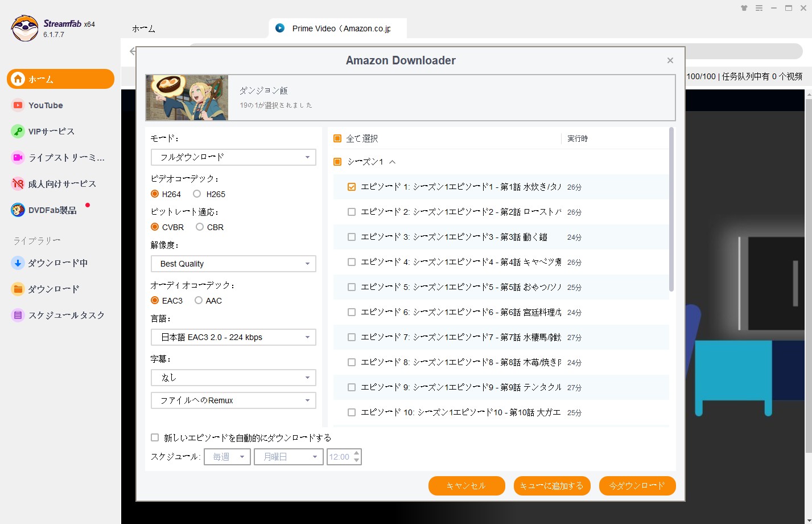Viewport: 812px width, 524px height.
Task: Toggle the Season 1 checkbox
Action: point(337,162)
